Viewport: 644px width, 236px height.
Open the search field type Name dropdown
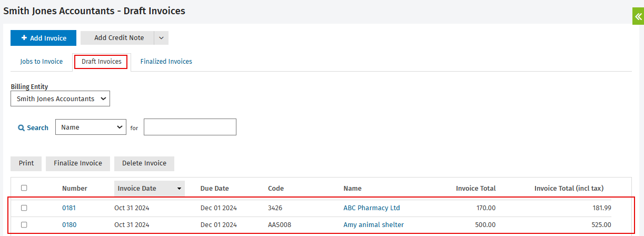point(91,127)
